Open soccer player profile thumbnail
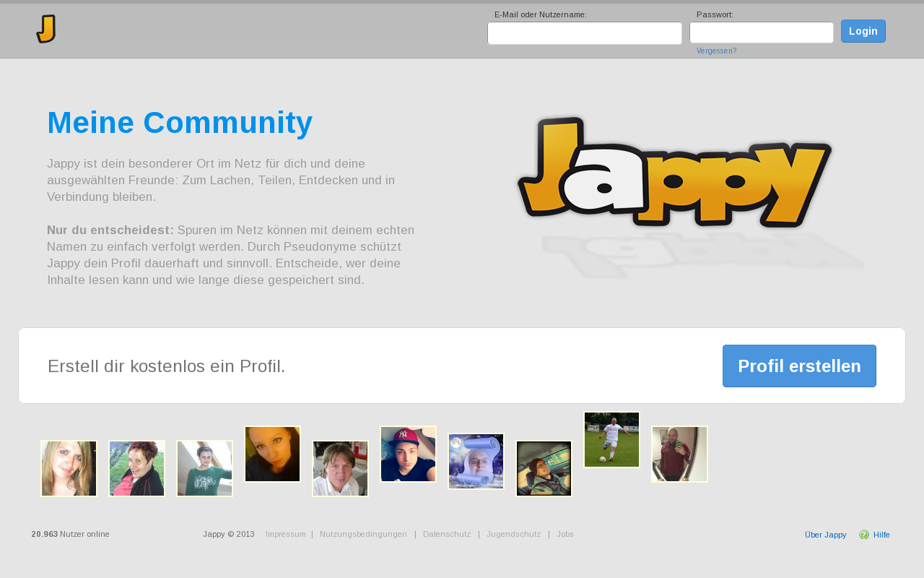This screenshot has width=924, height=578. click(x=611, y=439)
